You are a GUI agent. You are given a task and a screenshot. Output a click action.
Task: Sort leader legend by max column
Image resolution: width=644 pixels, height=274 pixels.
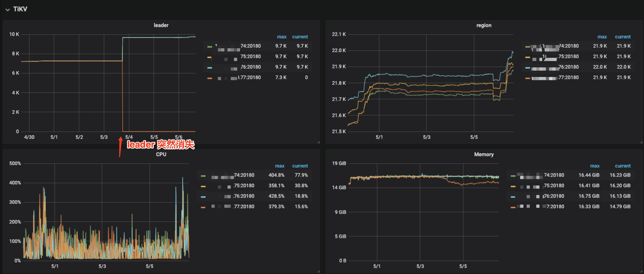coord(282,37)
